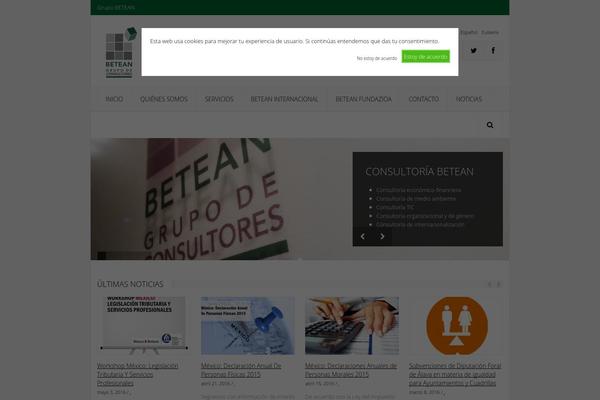Viewport: 600px width, 400px height.
Task: Go to previous slide in slider
Action: click(x=363, y=237)
